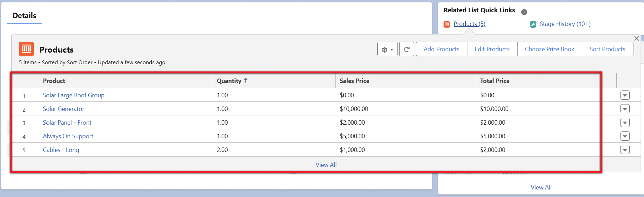Open row actions for Solar Large Roof Group
This screenshot has height=197, width=644.
point(625,95)
